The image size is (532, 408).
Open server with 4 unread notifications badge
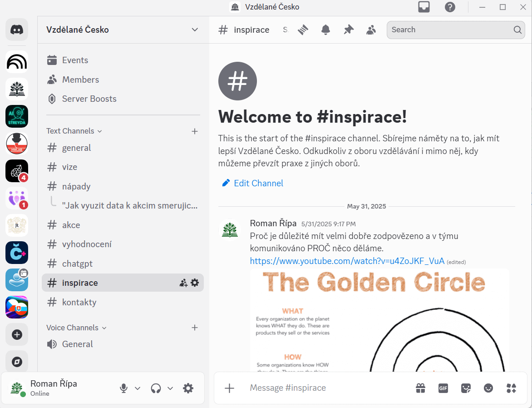(17, 171)
